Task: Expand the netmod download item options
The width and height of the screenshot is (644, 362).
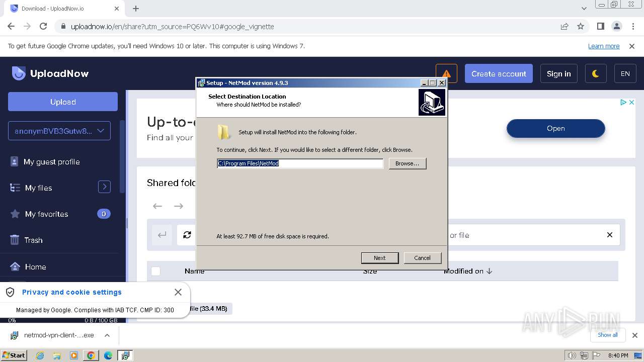Action: coord(107,335)
